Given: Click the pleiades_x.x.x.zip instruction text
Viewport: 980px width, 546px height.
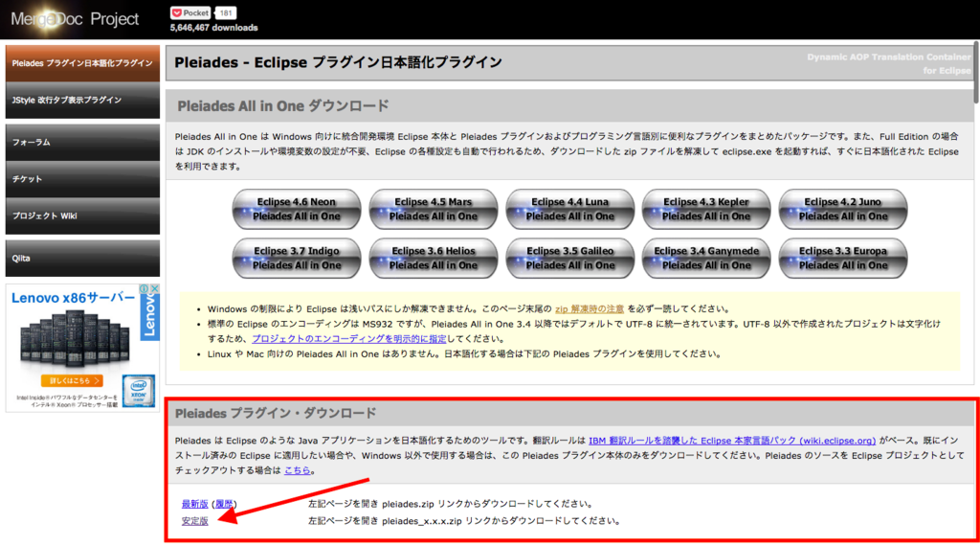Looking at the screenshot, I should coord(464,520).
